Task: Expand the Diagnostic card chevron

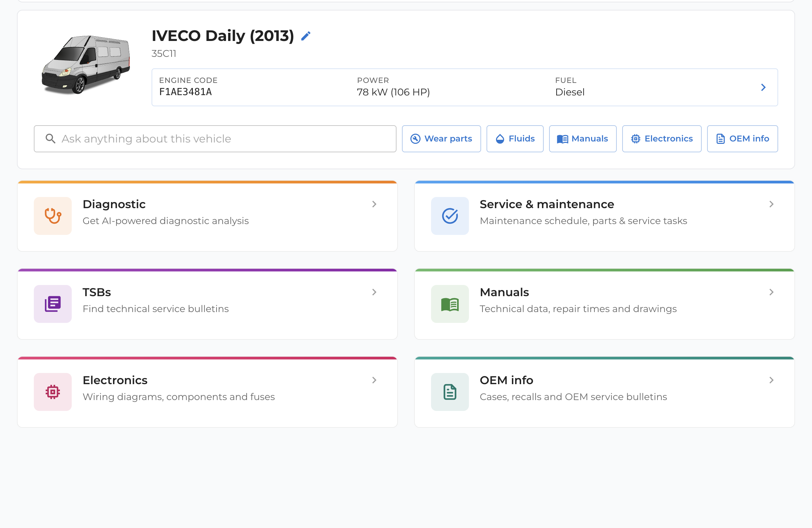Action: click(374, 204)
